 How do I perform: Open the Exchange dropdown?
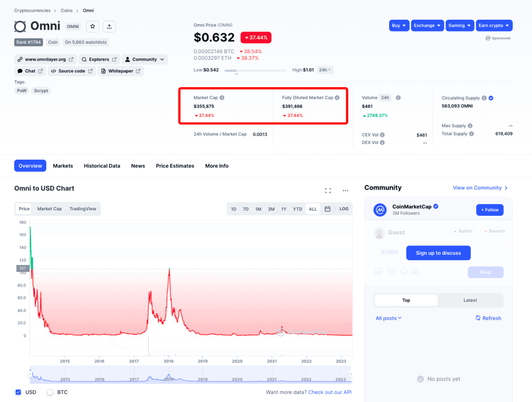(x=427, y=26)
